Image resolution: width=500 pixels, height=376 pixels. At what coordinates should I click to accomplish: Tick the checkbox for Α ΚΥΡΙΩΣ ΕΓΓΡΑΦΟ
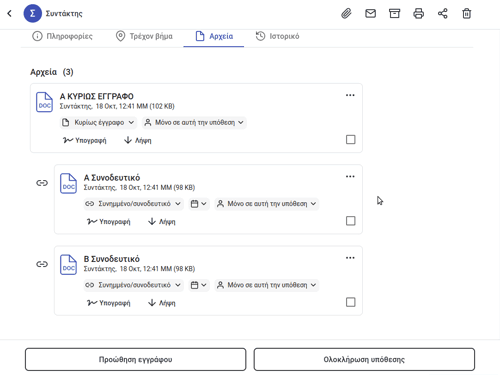click(351, 139)
